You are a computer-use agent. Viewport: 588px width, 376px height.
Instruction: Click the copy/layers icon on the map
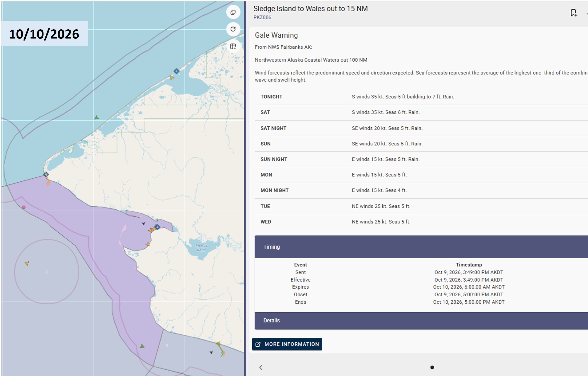click(x=233, y=12)
